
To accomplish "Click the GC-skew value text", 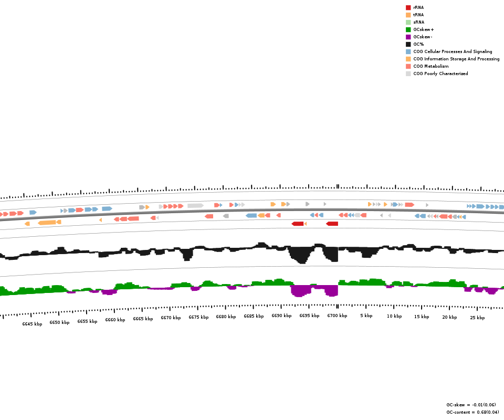I will [x=471, y=405].
